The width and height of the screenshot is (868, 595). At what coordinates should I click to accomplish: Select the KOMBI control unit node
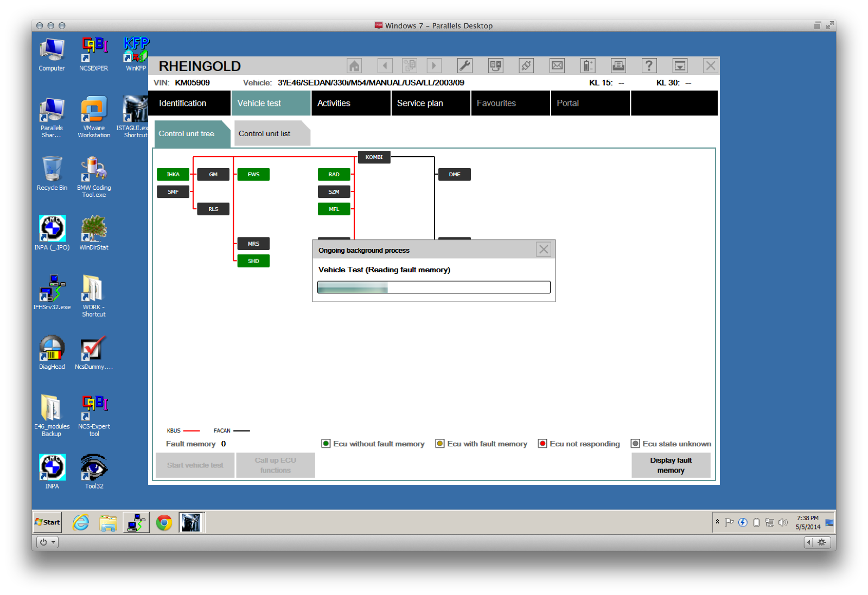(374, 157)
